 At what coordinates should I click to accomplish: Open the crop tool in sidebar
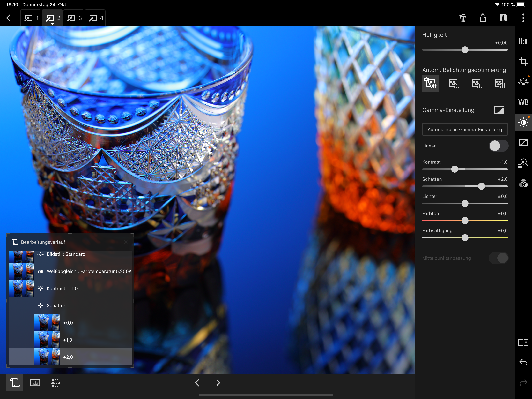click(523, 62)
